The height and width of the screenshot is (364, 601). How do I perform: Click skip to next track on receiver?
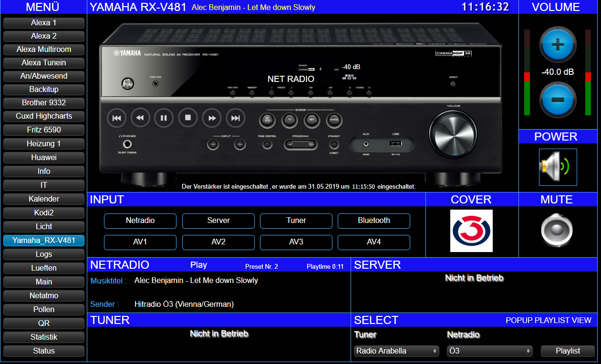(x=235, y=118)
